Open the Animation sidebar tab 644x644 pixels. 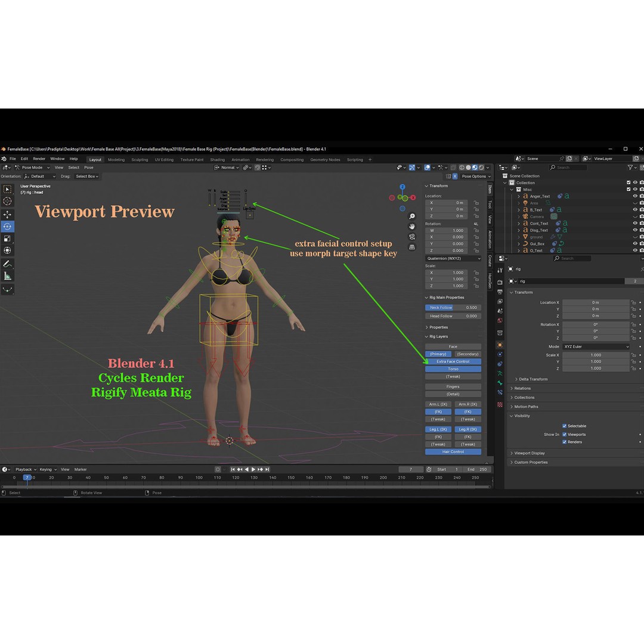[490, 240]
